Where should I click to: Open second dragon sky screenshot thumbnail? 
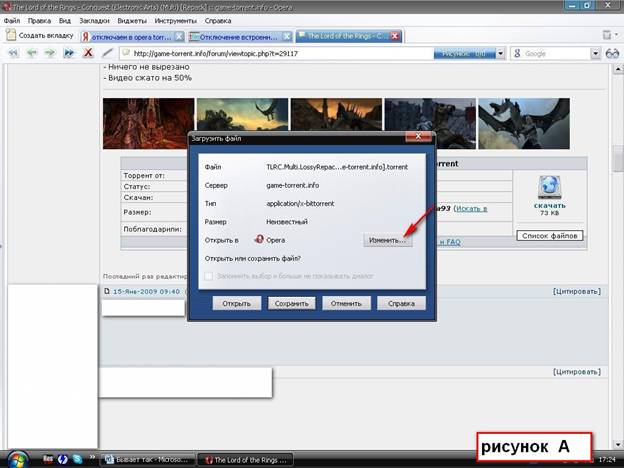pos(242,115)
